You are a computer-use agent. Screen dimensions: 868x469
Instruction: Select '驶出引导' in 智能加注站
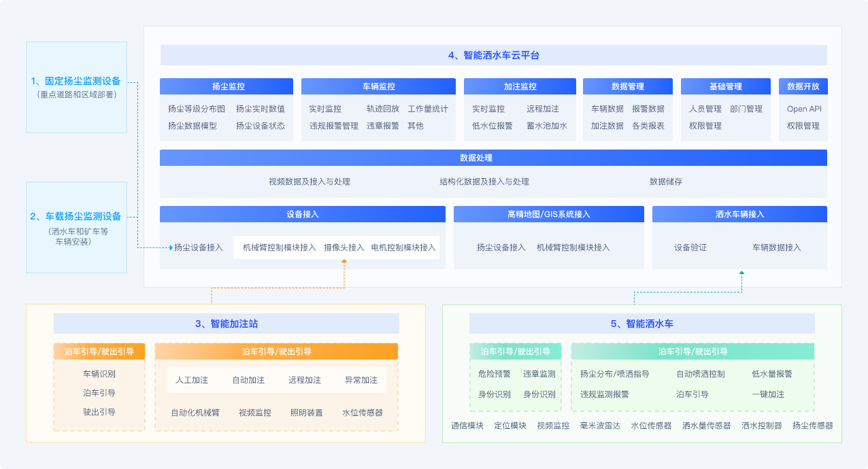tap(99, 412)
